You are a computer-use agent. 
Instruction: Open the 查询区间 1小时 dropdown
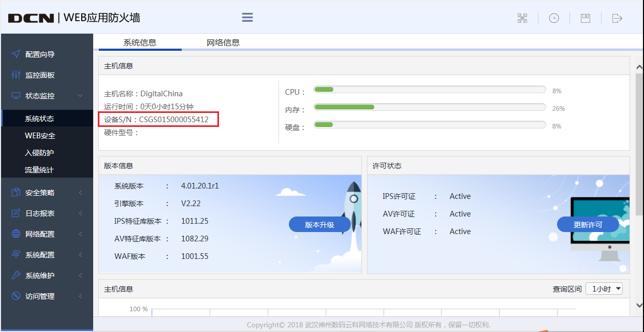click(x=604, y=289)
